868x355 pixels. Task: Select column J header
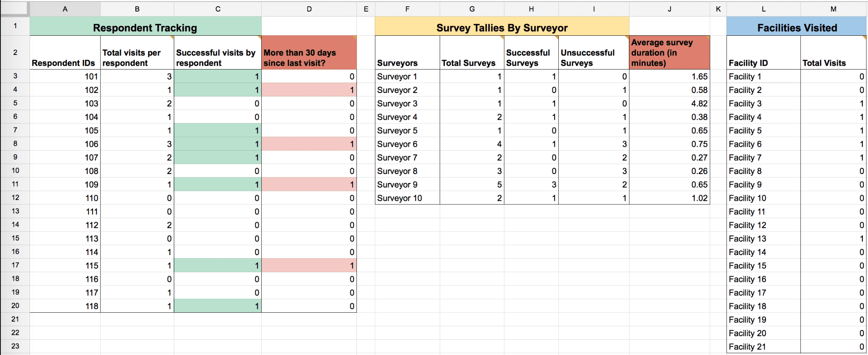(669, 9)
